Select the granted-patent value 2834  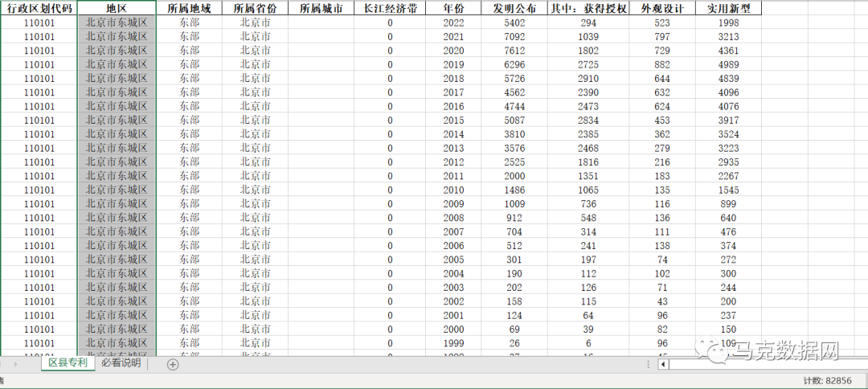point(588,120)
